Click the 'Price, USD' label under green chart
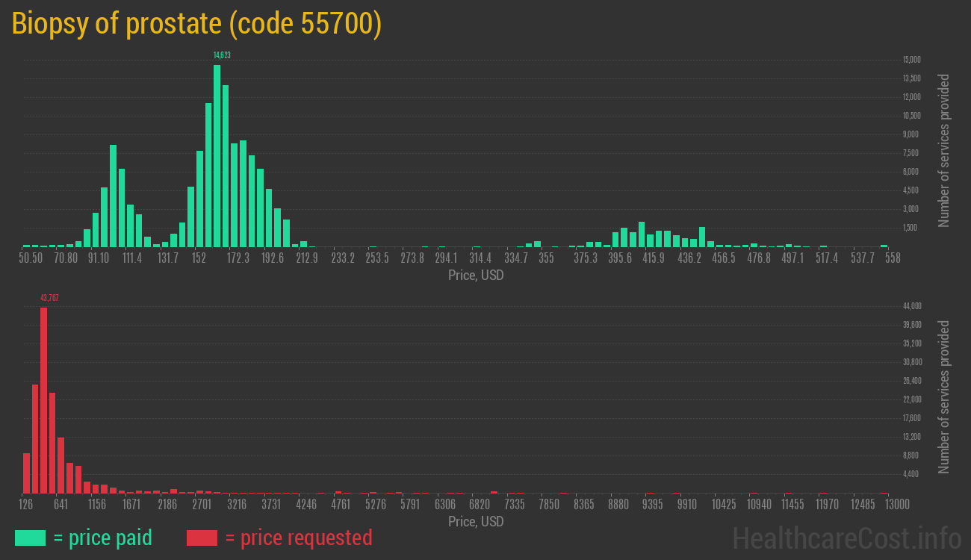 pos(476,276)
